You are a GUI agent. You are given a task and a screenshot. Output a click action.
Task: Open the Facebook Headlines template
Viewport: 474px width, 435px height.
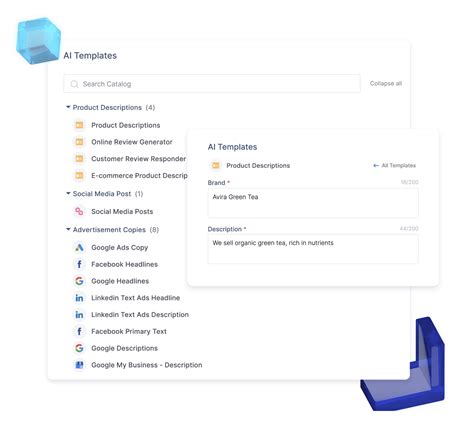[x=125, y=264]
